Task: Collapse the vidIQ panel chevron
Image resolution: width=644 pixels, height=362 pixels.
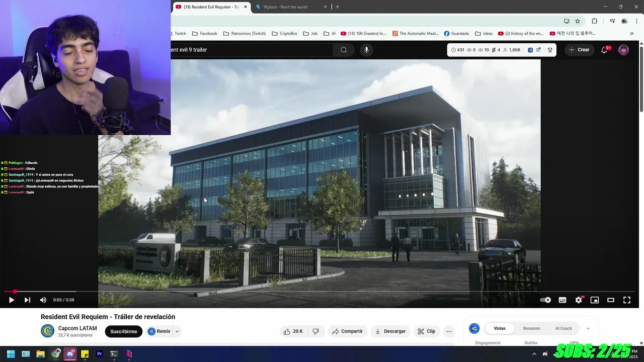Action: (588, 328)
